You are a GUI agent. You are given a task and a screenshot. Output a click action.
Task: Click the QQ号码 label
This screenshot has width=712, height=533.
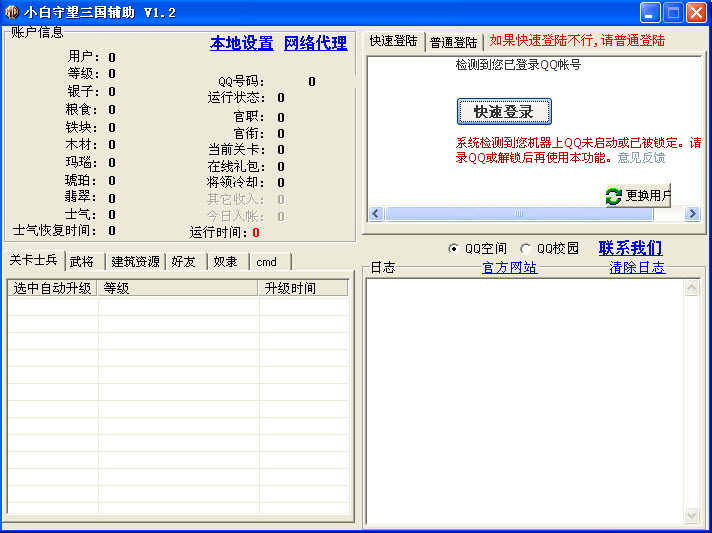pyautogui.click(x=241, y=82)
